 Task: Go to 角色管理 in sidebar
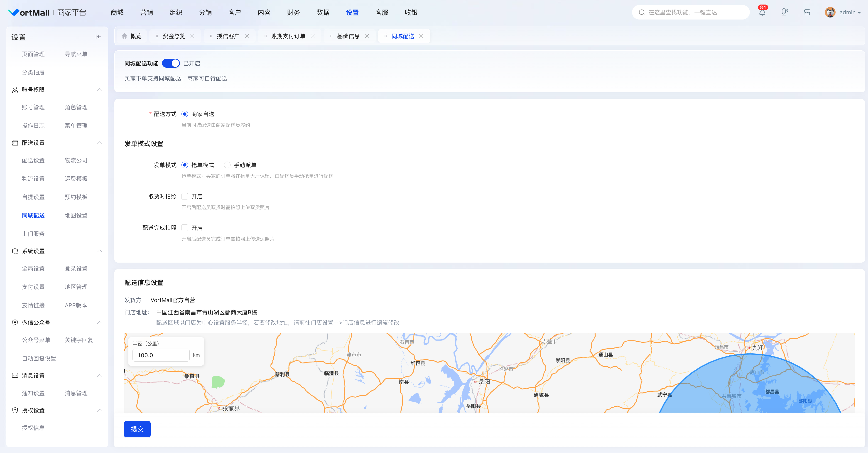(x=76, y=107)
